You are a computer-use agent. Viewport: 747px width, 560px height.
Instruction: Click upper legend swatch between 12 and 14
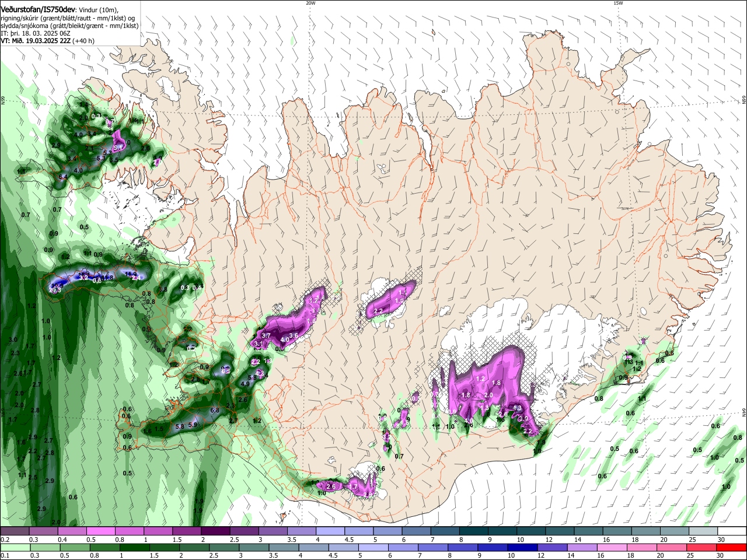pyautogui.click(x=560, y=531)
